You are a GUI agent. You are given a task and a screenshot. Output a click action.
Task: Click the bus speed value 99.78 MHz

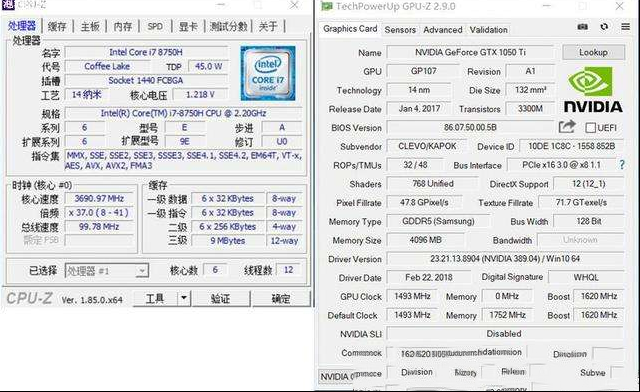pos(99,227)
